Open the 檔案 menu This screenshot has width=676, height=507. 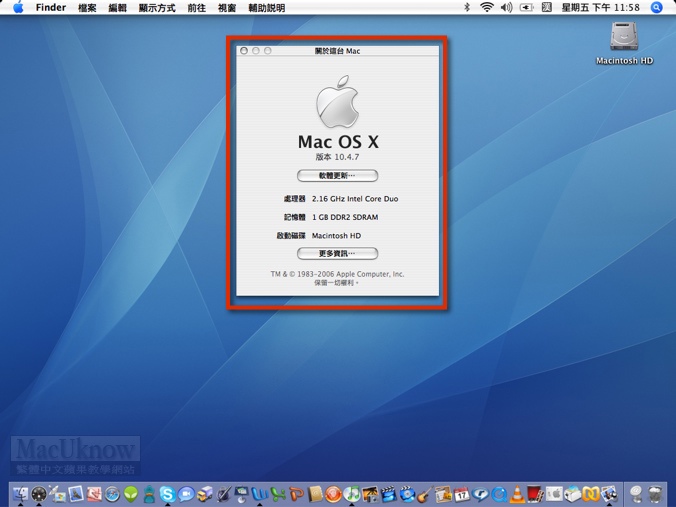click(87, 8)
